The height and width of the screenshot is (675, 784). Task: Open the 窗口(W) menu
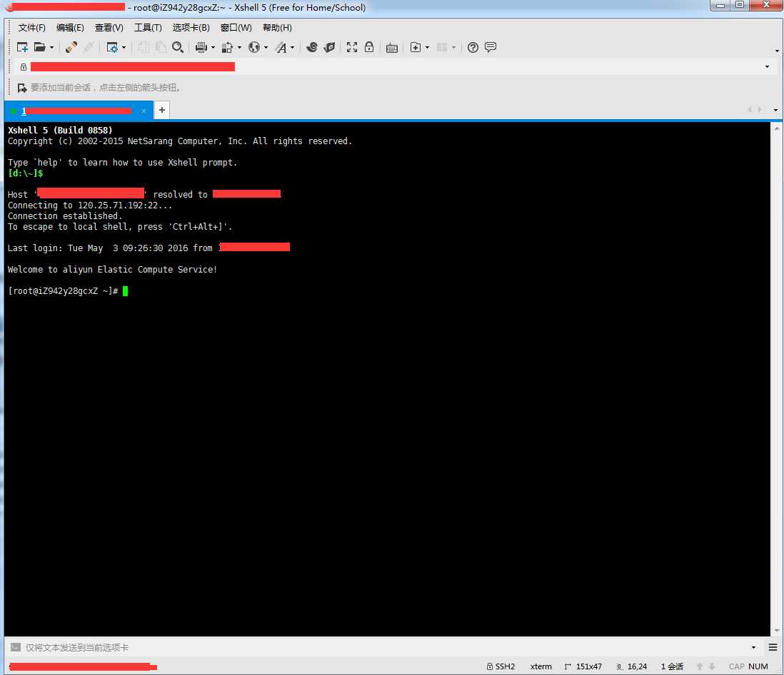[x=236, y=28]
